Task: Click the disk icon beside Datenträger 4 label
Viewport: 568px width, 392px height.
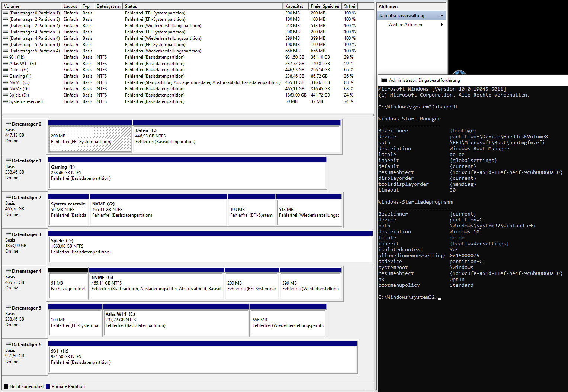Action: 8,270
